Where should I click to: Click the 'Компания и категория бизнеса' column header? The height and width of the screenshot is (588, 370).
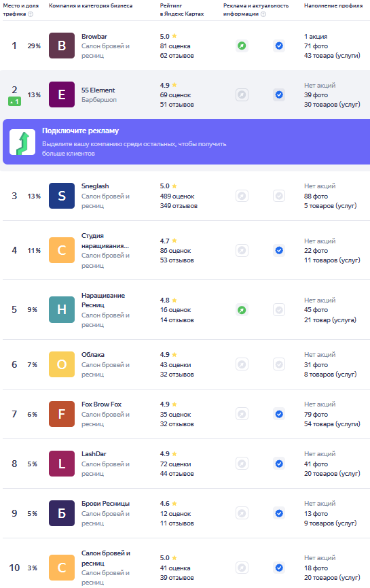coord(90,5)
